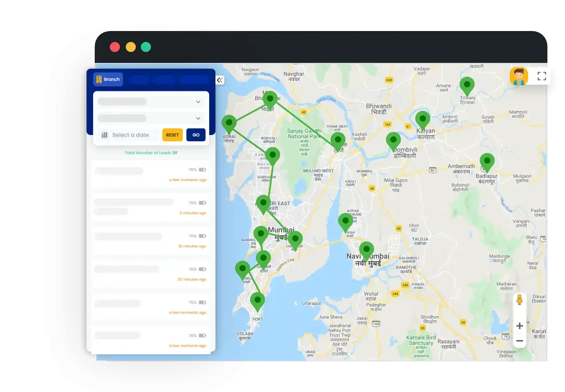The image size is (565, 392).
Task: Click the Bhiwandi label on the map
Action: pos(379,109)
